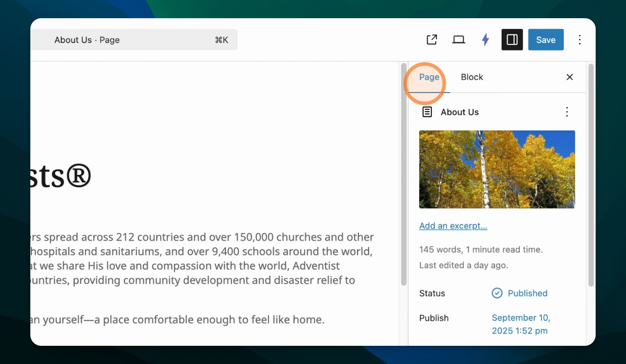Switch to the desktop preview device icon
This screenshot has width=626, height=364.
point(459,40)
